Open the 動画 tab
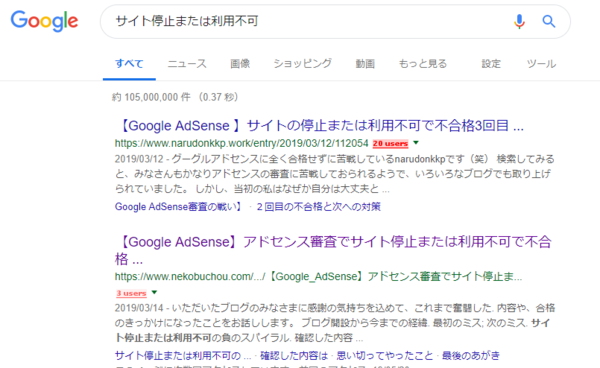The image size is (600, 368). (x=365, y=64)
